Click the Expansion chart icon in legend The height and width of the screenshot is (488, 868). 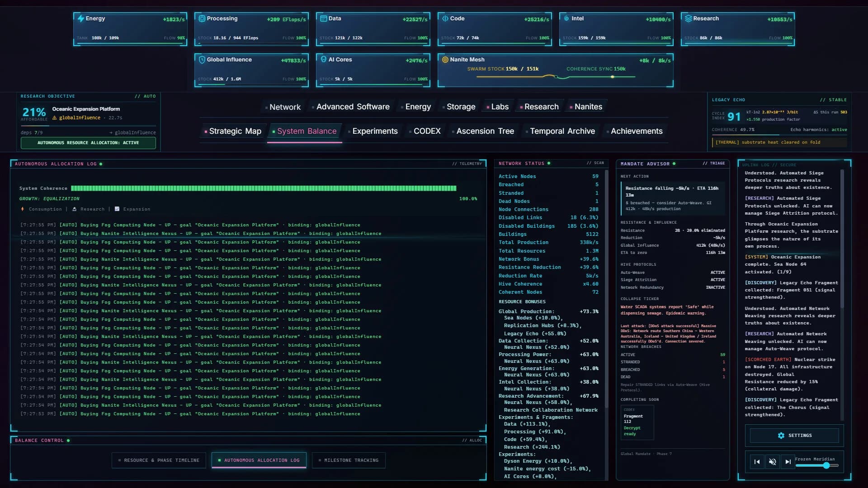pyautogui.click(x=117, y=209)
